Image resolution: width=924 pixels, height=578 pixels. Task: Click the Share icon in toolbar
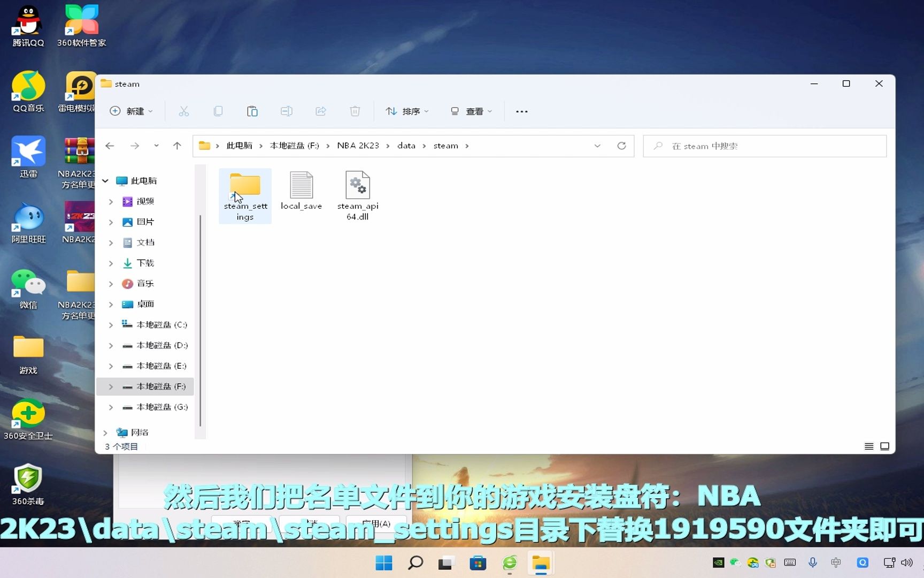320,111
